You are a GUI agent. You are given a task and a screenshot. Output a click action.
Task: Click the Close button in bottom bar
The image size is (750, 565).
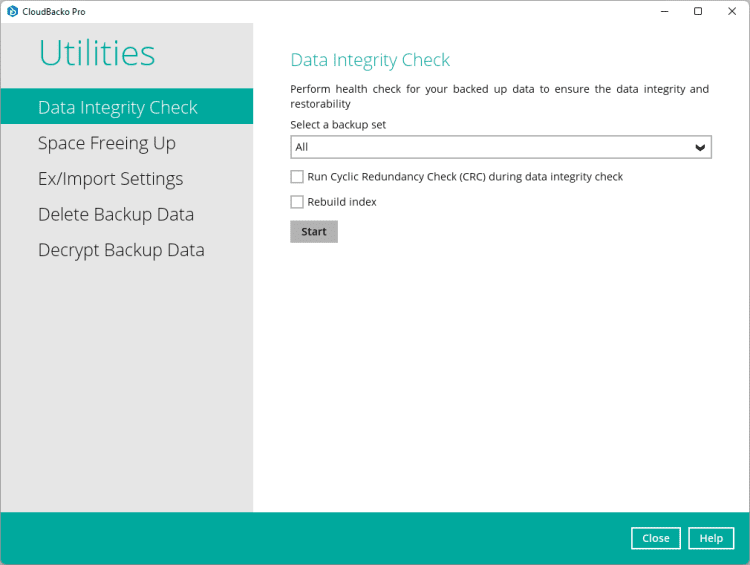coord(656,538)
